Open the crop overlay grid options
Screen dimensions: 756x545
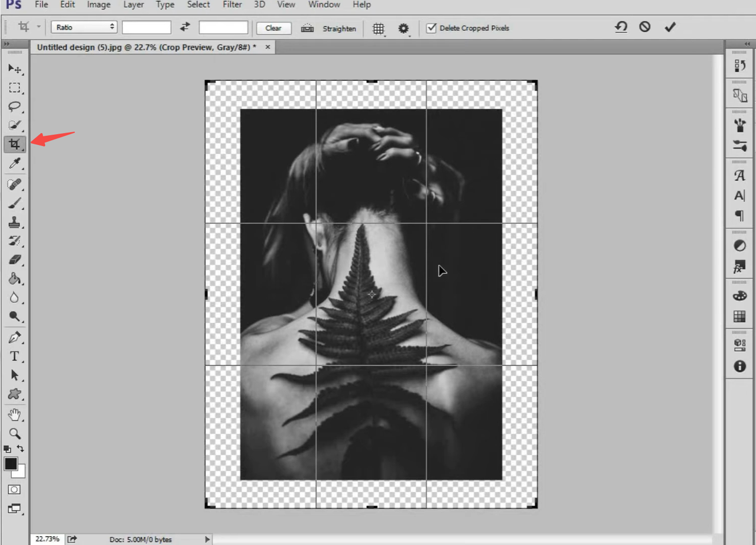(x=379, y=28)
